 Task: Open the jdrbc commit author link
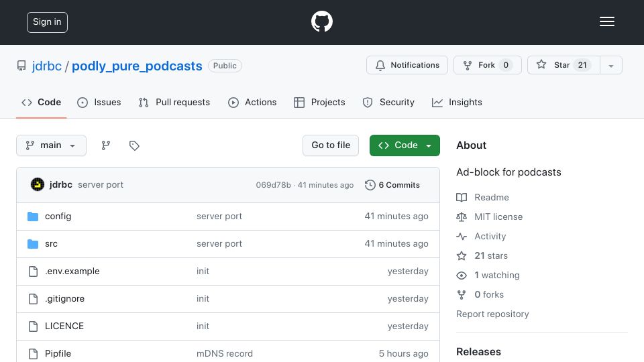click(x=61, y=185)
